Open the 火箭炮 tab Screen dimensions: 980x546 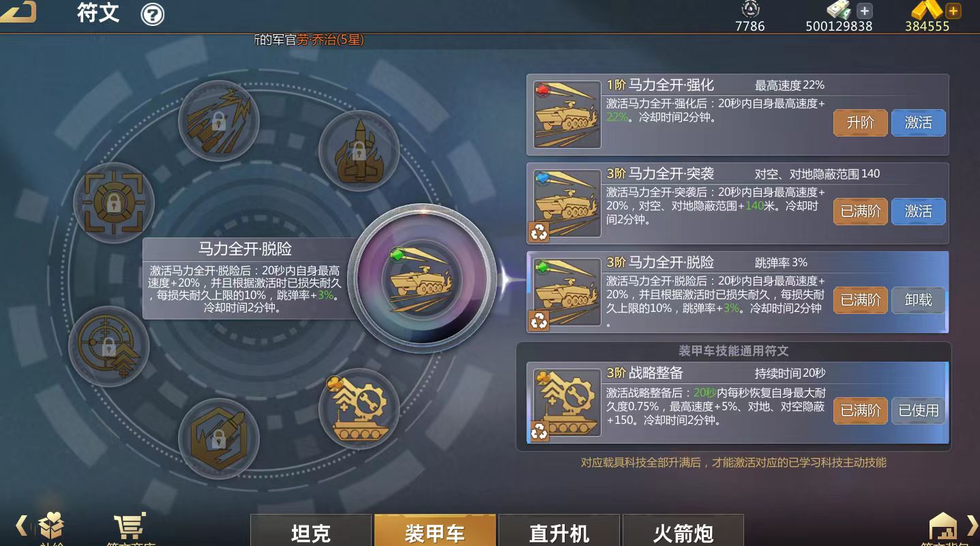click(683, 530)
